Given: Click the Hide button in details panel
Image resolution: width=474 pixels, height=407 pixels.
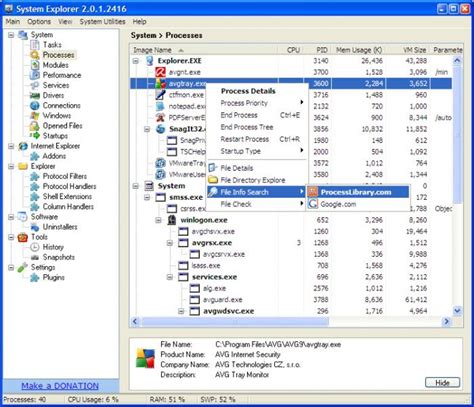Looking at the screenshot, I should pos(442,383).
